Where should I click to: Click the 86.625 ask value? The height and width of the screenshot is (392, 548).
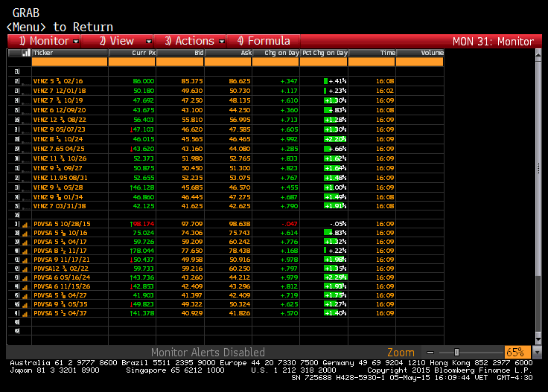pyautogui.click(x=240, y=81)
